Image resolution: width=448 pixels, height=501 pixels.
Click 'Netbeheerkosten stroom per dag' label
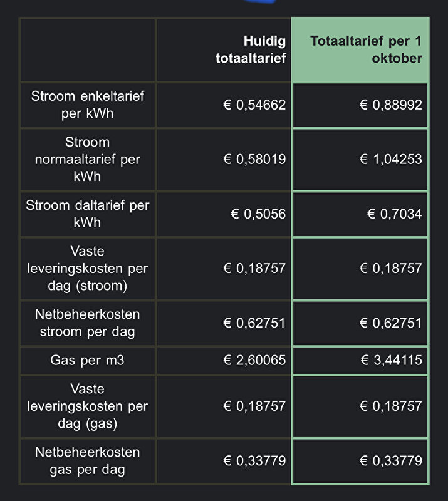point(87,323)
